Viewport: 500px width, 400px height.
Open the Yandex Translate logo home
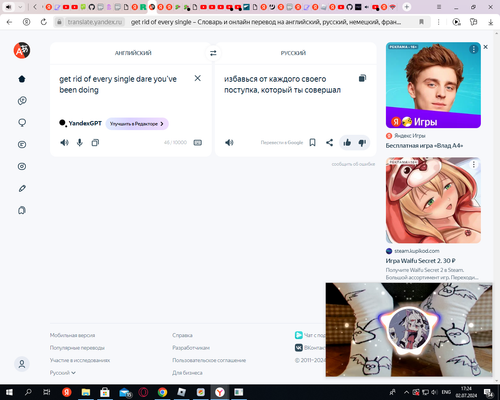(x=22, y=50)
